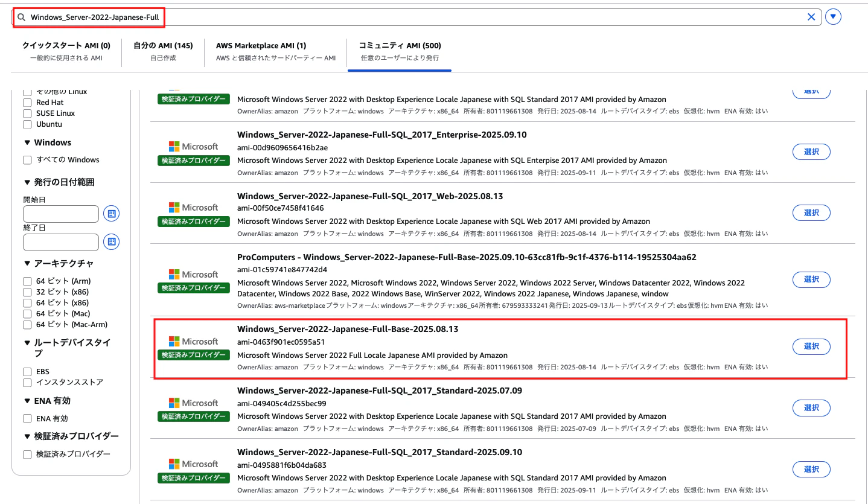Click 選択 for the SQL_2017_Web-2025.08.13 AMI
Image resolution: width=868 pixels, height=504 pixels.
(x=811, y=212)
